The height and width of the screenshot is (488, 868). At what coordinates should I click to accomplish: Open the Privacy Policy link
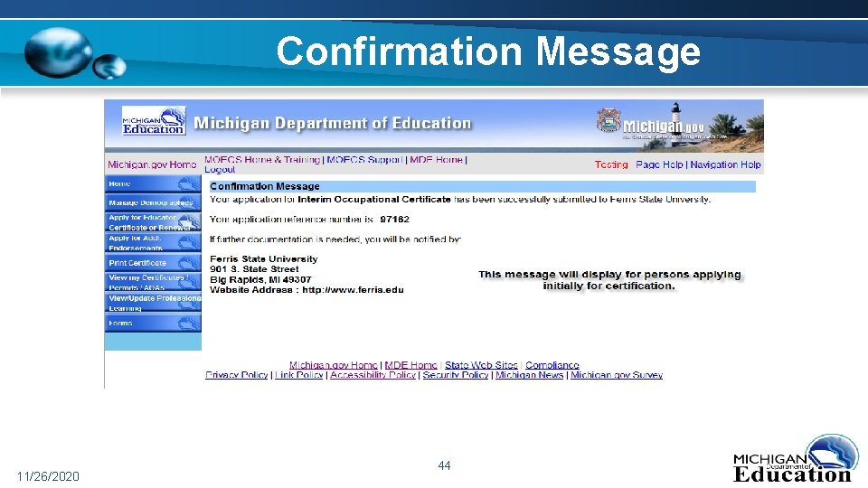point(236,374)
